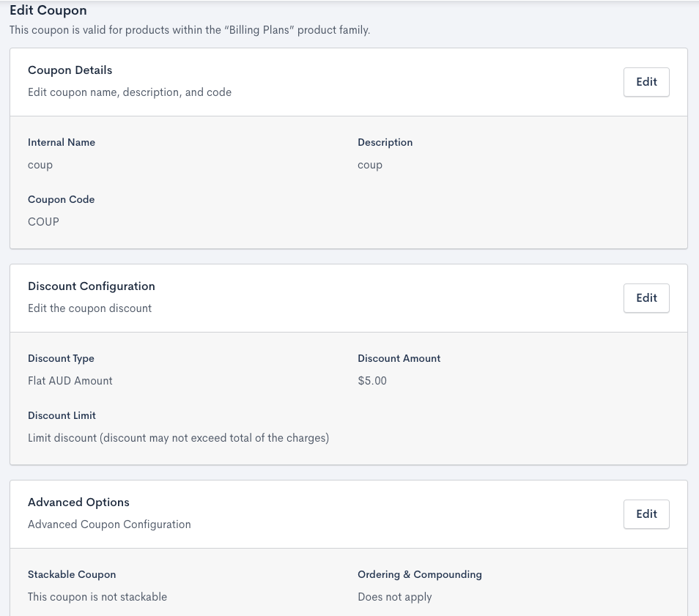Select the "Stackable Coupon" label
Viewport: 699px width, 616px height.
point(72,574)
